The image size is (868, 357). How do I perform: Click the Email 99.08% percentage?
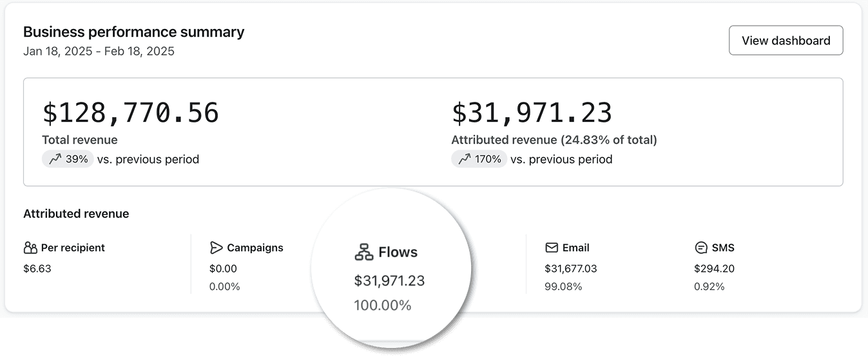(x=563, y=287)
